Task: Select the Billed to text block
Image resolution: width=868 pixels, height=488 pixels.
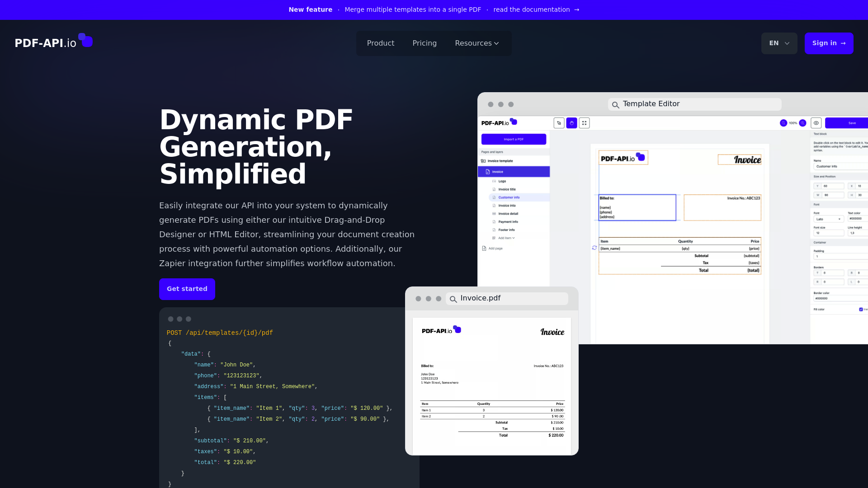Action: (637, 208)
